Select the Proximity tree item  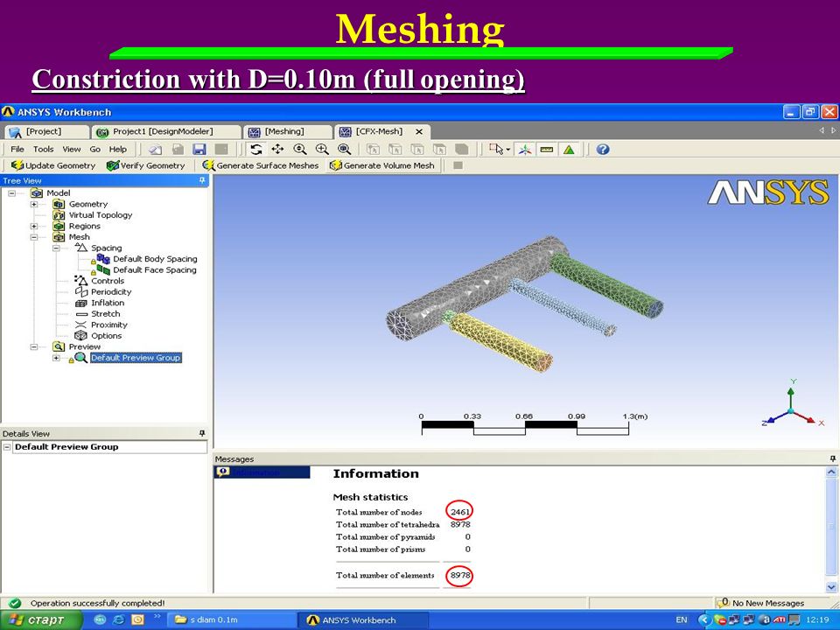[109, 325]
